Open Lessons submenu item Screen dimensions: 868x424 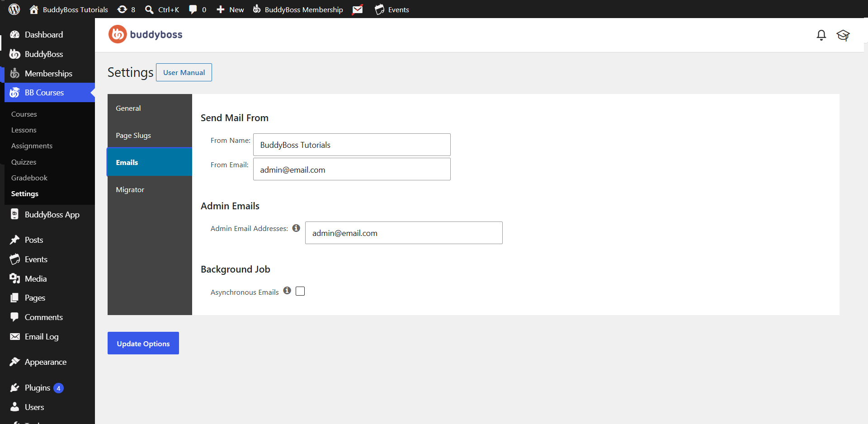click(x=24, y=130)
